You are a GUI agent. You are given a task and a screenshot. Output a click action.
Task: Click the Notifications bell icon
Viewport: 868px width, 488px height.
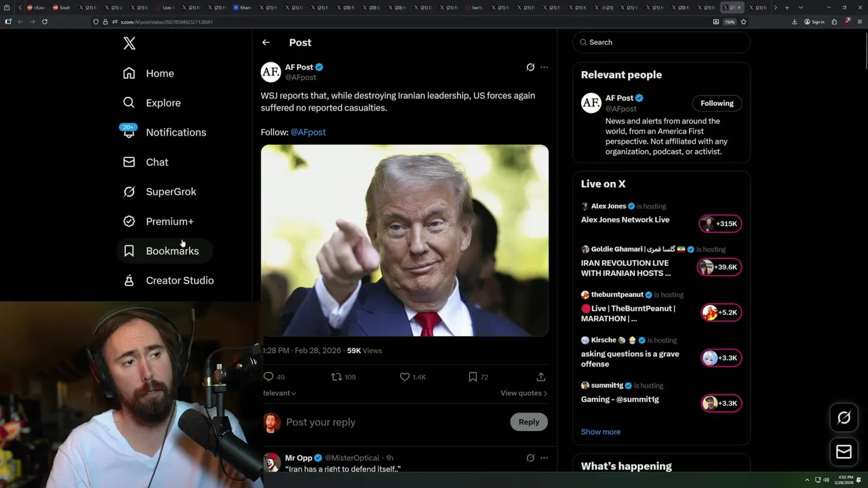coord(129,133)
